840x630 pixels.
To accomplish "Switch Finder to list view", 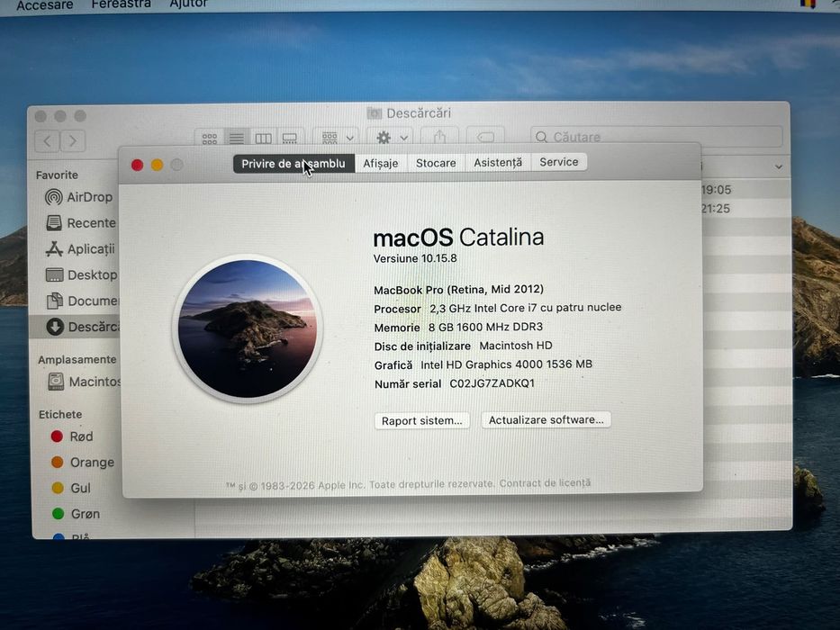I will (236, 139).
